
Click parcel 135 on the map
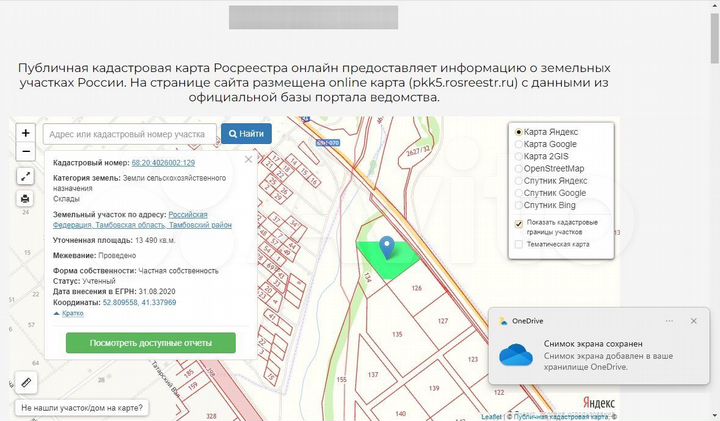tap(397, 334)
